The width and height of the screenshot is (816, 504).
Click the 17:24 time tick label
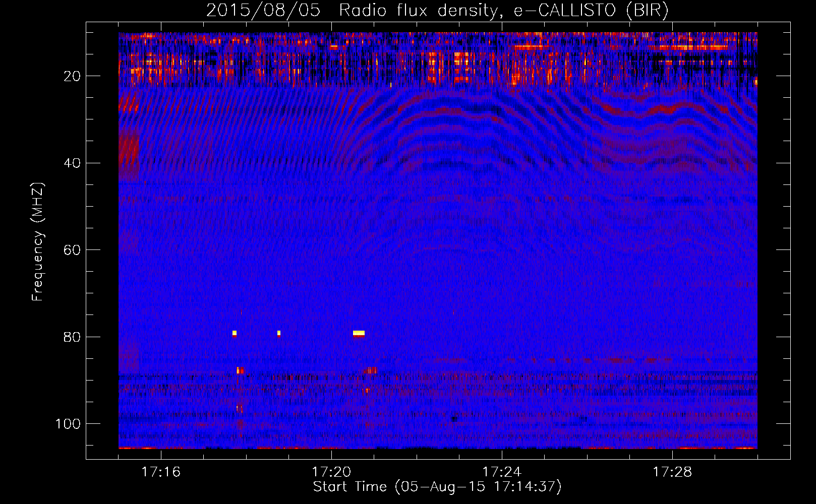[x=502, y=472]
